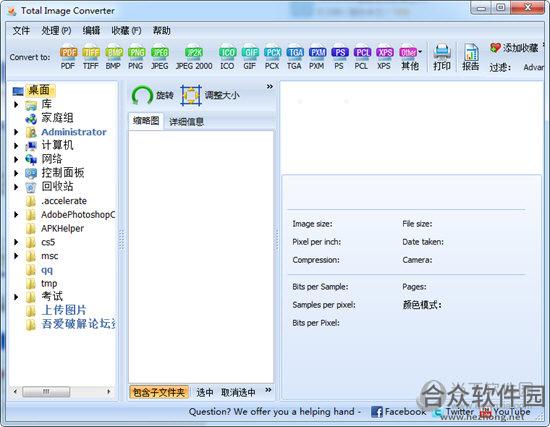Select the qq folder
Screen dimensions: 550x427
coord(47,270)
